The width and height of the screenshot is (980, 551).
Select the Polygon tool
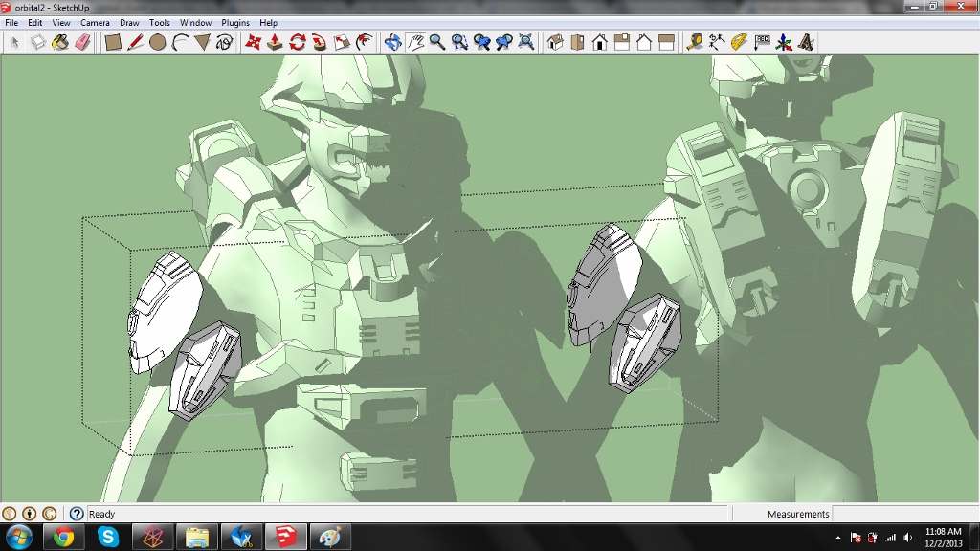[203, 42]
